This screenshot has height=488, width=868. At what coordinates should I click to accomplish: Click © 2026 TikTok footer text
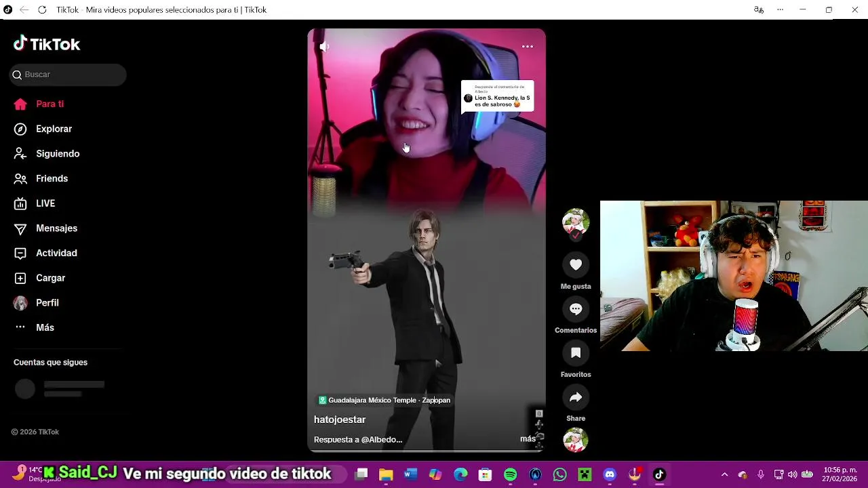(x=35, y=432)
